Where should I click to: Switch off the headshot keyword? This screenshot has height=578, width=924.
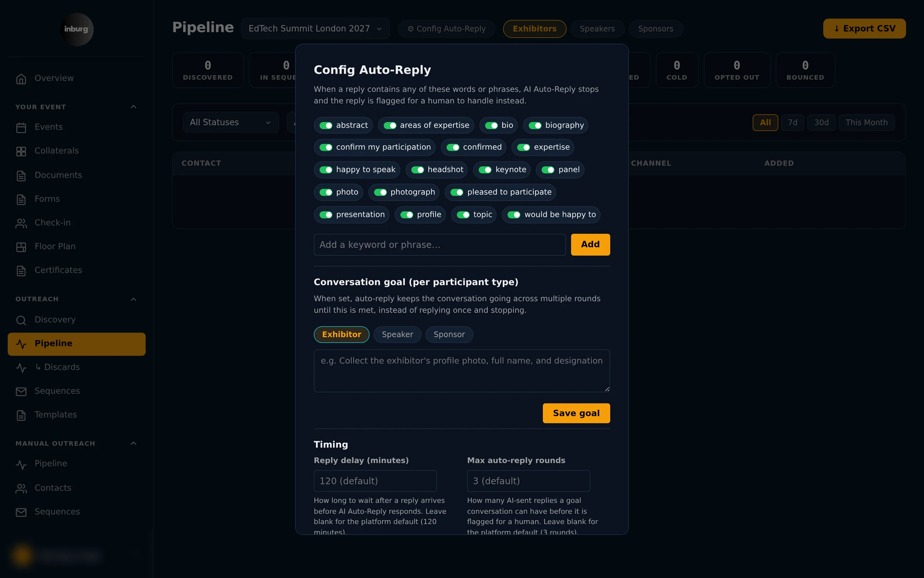pyautogui.click(x=417, y=170)
